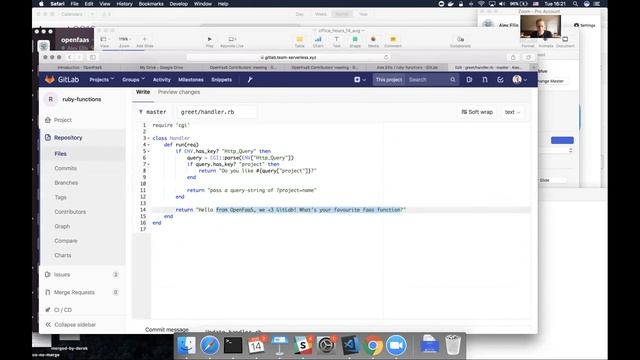The image size is (640, 360).
Task: Click the This project search scope label
Action: [389, 80]
